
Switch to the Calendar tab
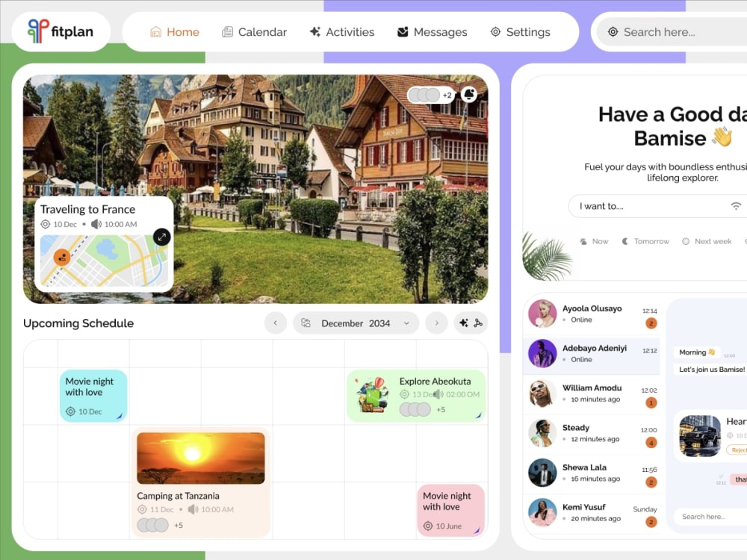tap(255, 32)
